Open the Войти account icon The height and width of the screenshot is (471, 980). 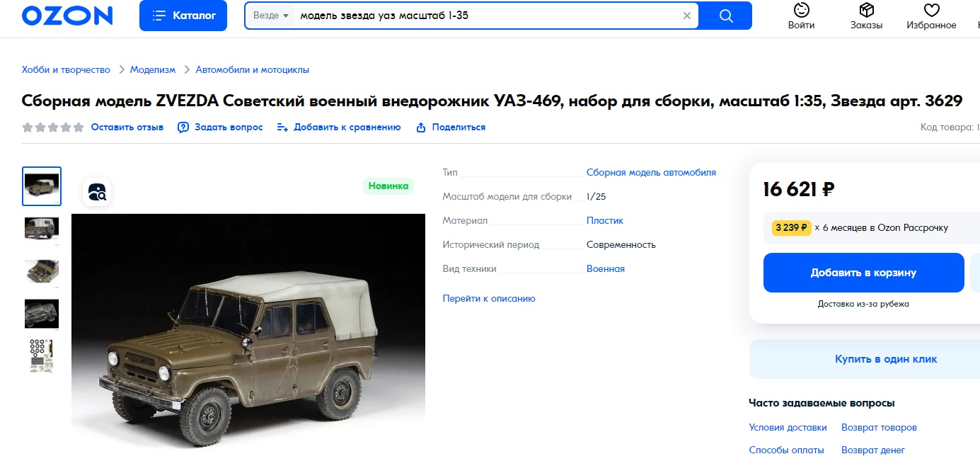click(801, 10)
